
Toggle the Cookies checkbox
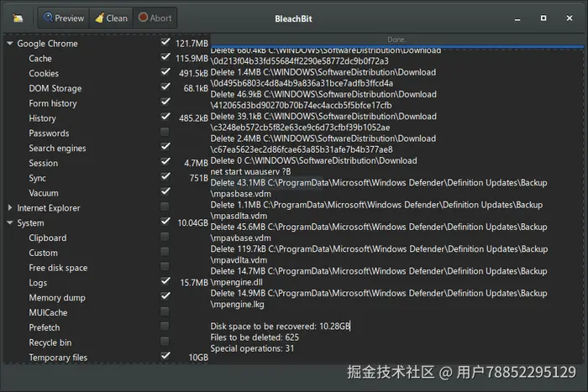coord(165,72)
